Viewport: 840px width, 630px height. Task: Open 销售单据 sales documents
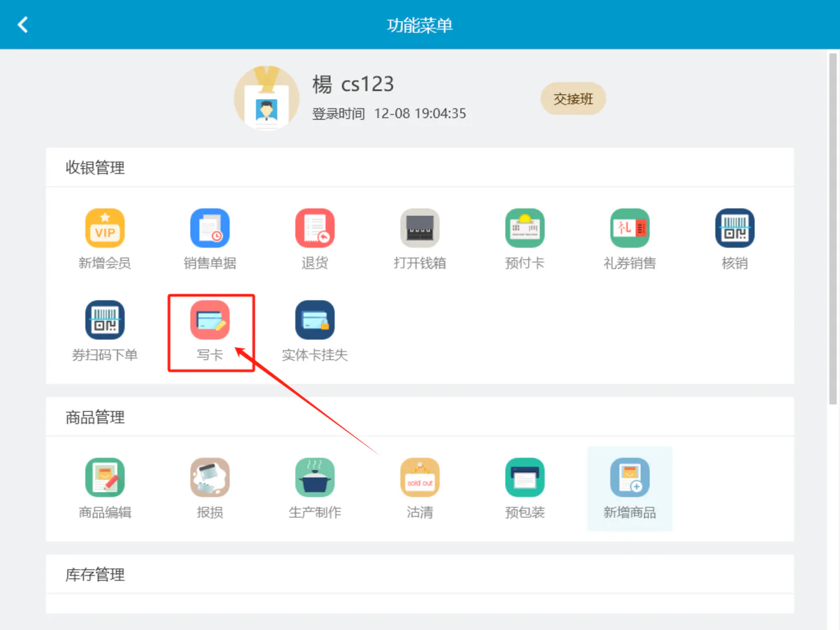210,228
